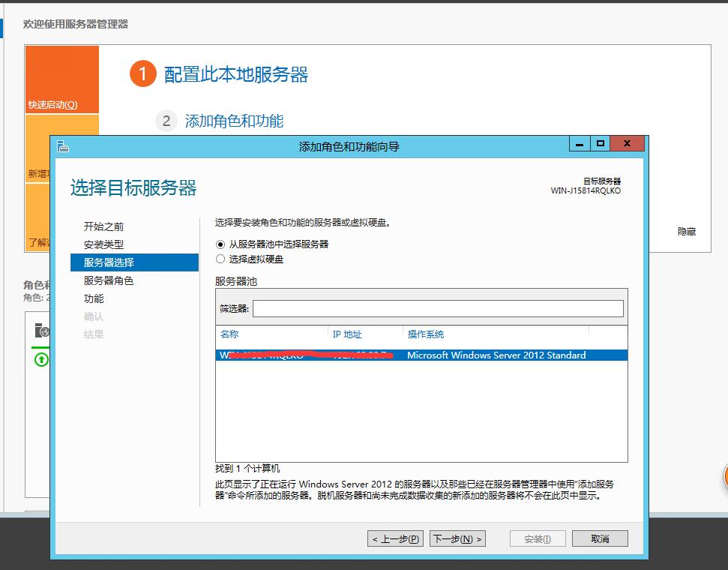Viewport: 728px width, 570px height.
Task: Click the 筛选器 filter text box
Action: tap(438, 308)
